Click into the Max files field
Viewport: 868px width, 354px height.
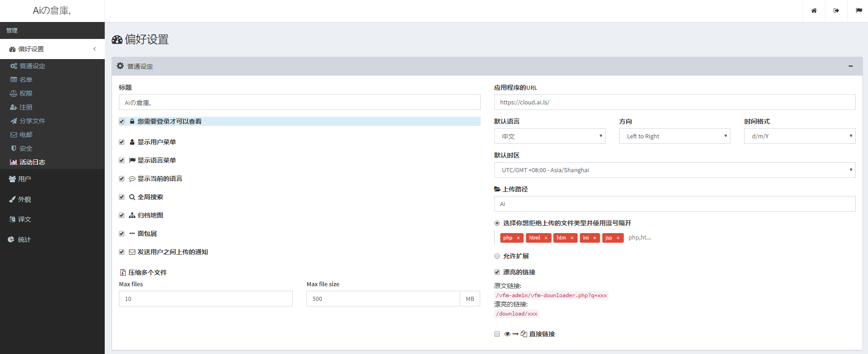click(206, 299)
